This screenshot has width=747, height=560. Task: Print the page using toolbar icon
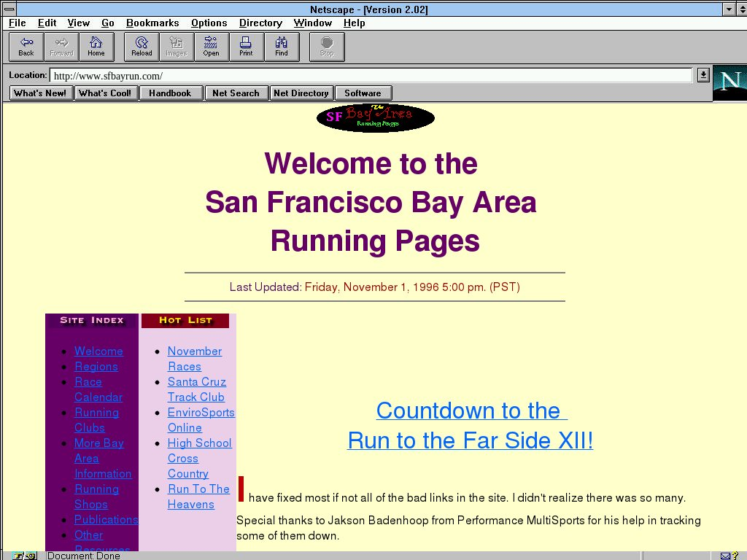[x=246, y=47]
